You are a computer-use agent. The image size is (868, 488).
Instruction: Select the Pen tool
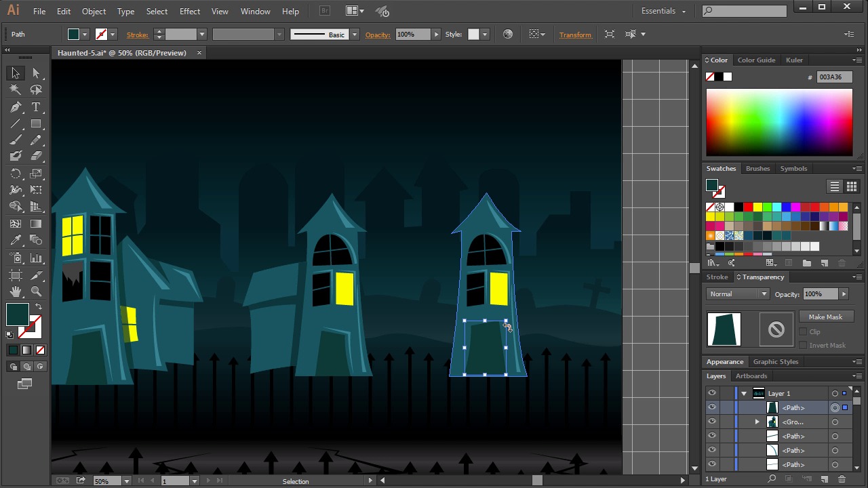(16, 107)
